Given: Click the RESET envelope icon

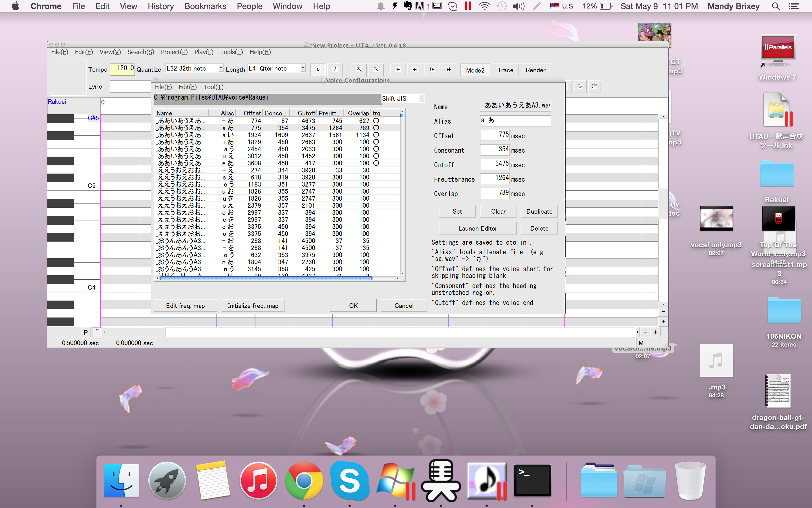Looking at the screenshot, I should pyautogui.click(x=595, y=87).
